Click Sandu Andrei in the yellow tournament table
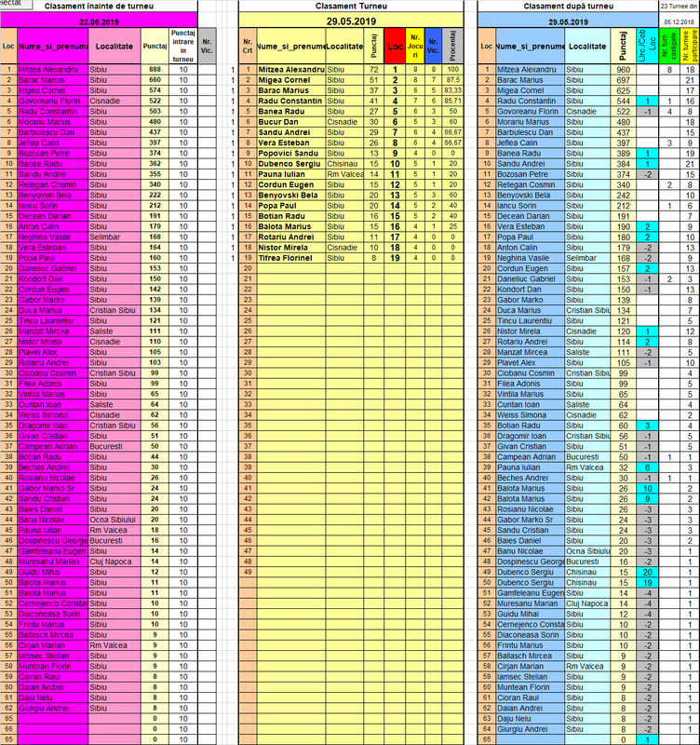700x745 pixels. (291, 132)
